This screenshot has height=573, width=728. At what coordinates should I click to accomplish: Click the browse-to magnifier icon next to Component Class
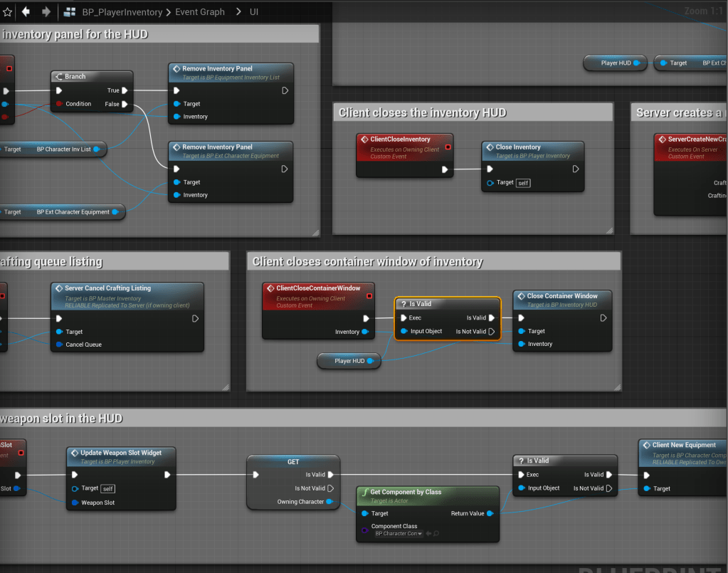(436, 534)
